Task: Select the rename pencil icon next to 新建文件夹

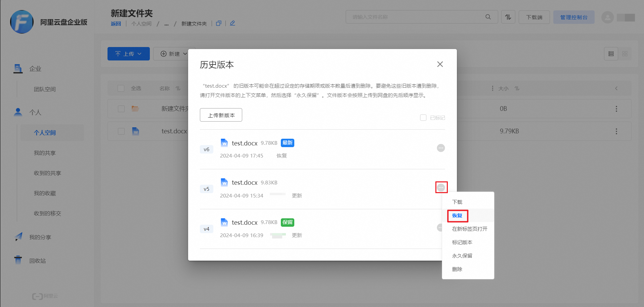Action: tap(232, 23)
